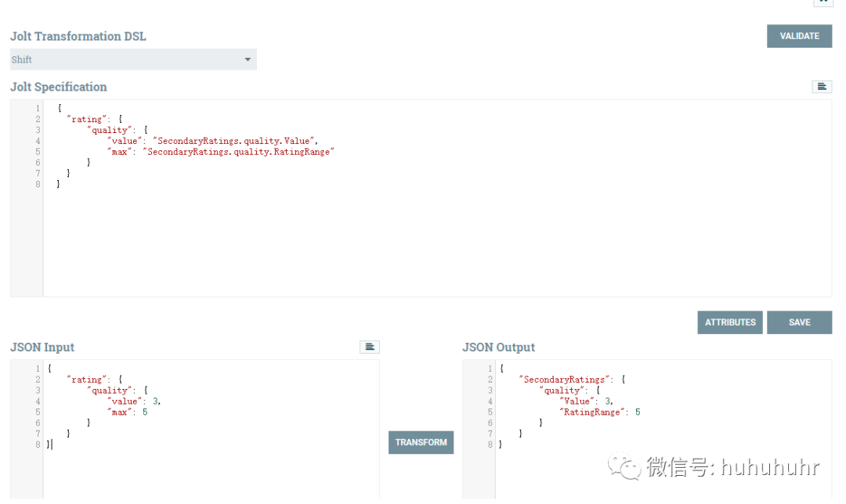Click the JSON Output heading
The image size is (846, 504).
pyautogui.click(x=498, y=347)
